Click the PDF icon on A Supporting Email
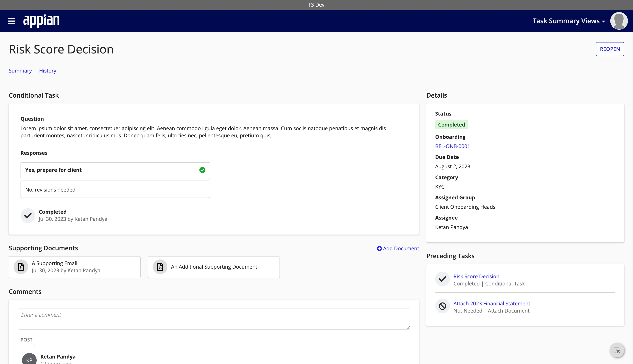 click(x=21, y=267)
